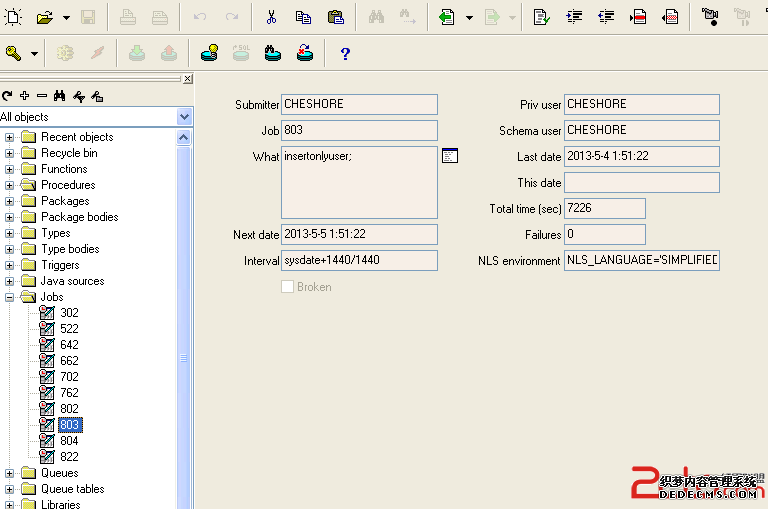The width and height of the screenshot is (768, 509).
Task: Click the object browser vertical scrollbar
Action: click(184, 358)
